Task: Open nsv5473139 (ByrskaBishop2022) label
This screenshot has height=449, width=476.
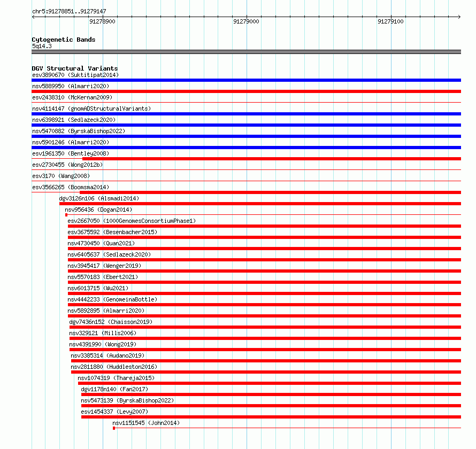Action: click(x=127, y=400)
